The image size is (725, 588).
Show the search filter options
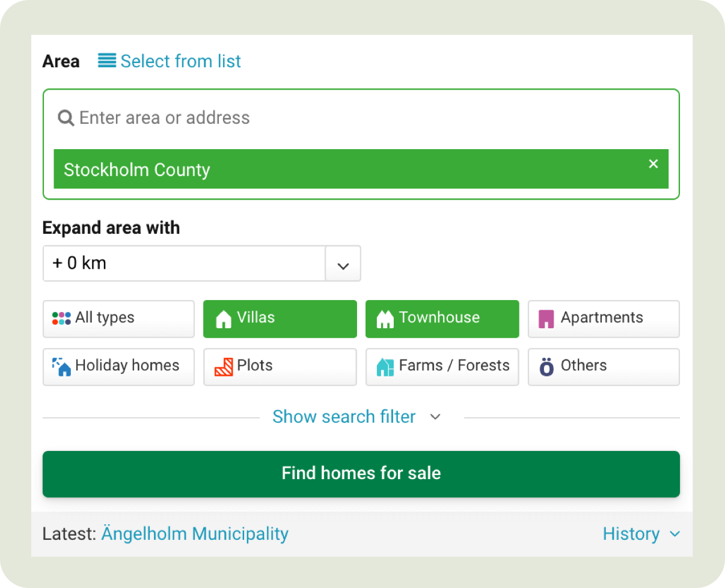pos(344,416)
